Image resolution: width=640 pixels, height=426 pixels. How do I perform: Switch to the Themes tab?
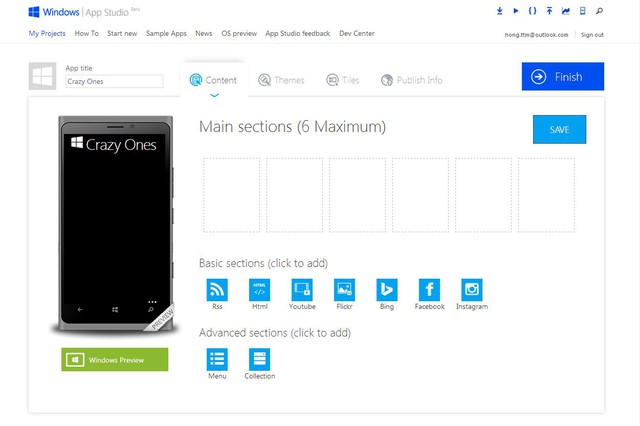click(281, 80)
